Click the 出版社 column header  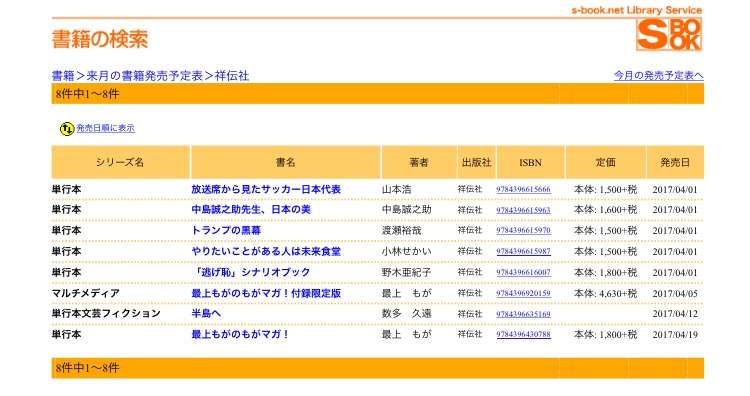click(477, 162)
